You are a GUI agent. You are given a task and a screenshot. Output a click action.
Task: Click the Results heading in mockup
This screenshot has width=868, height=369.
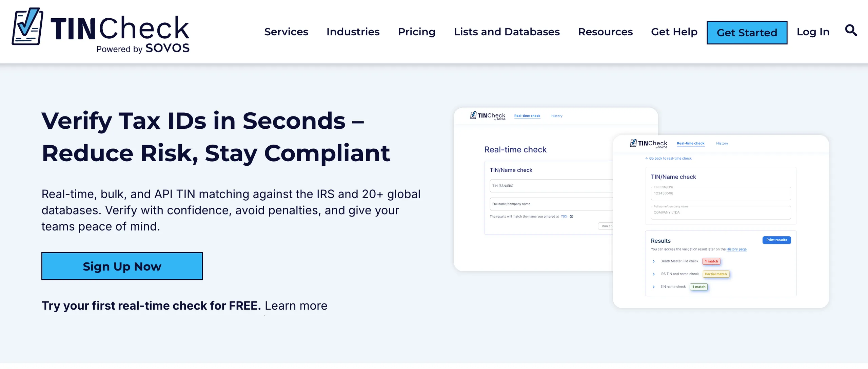(660, 241)
